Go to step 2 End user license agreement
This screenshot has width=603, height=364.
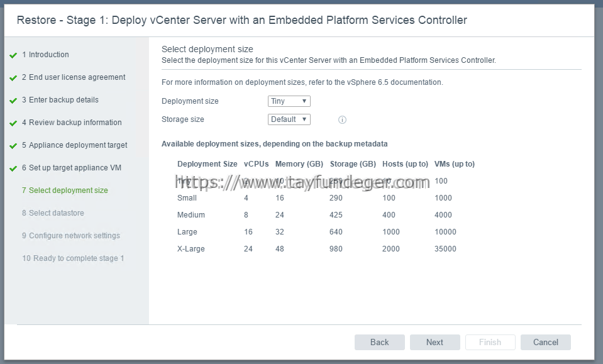point(74,77)
